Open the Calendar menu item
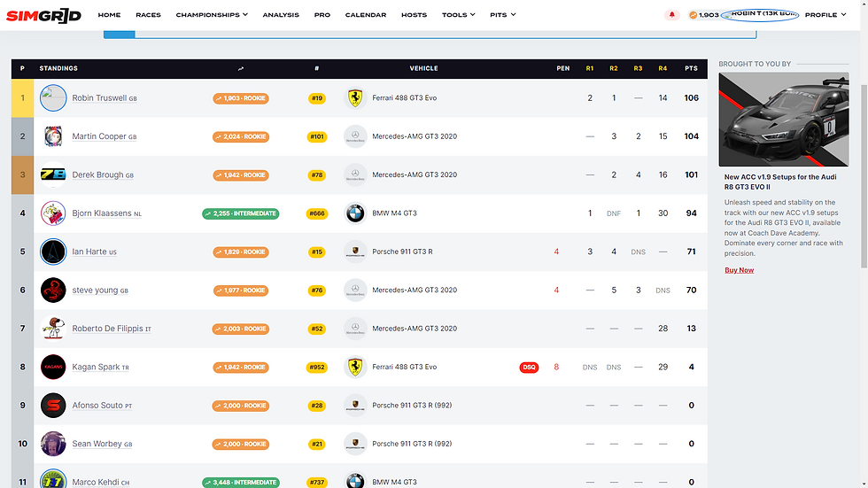Image resolution: width=868 pixels, height=488 pixels. (x=366, y=15)
